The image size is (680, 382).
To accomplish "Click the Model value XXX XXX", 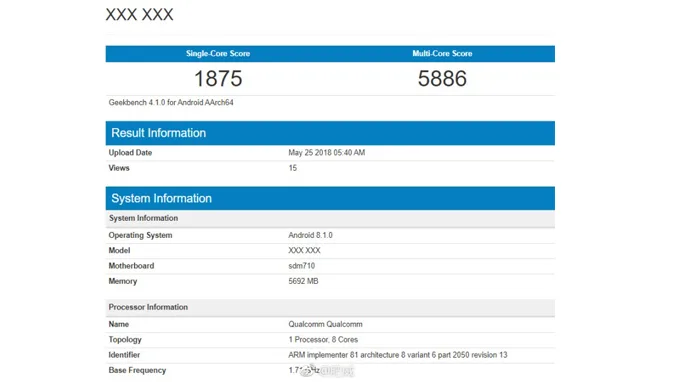I will pos(304,250).
